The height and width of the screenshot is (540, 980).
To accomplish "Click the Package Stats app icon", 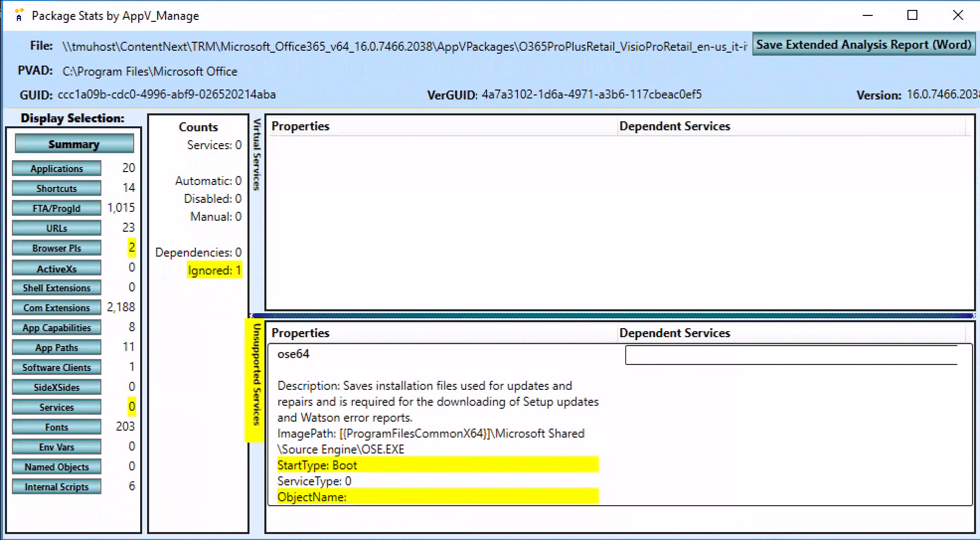I will point(19,15).
